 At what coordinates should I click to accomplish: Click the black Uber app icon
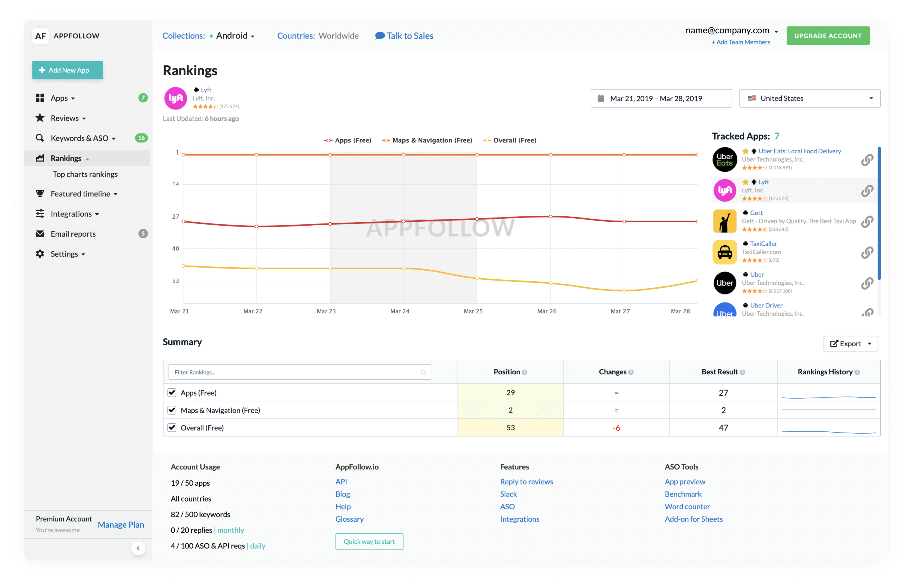tap(724, 283)
